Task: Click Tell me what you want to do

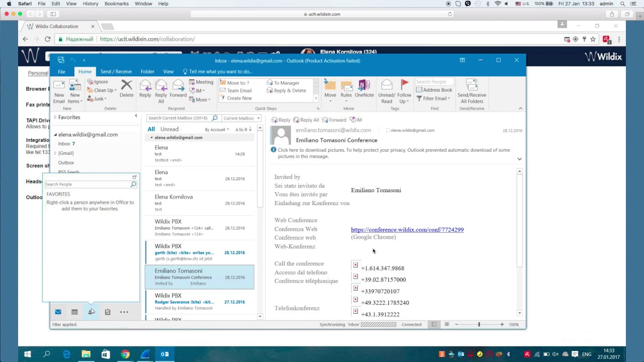Action: [x=217, y=71]
